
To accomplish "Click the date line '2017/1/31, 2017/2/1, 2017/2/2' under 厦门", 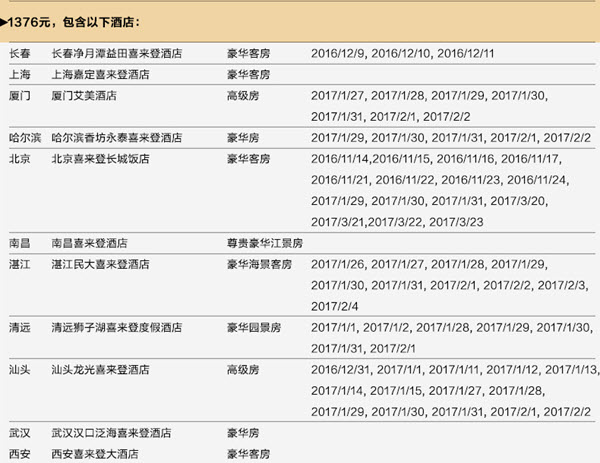I will click(391, 116).
